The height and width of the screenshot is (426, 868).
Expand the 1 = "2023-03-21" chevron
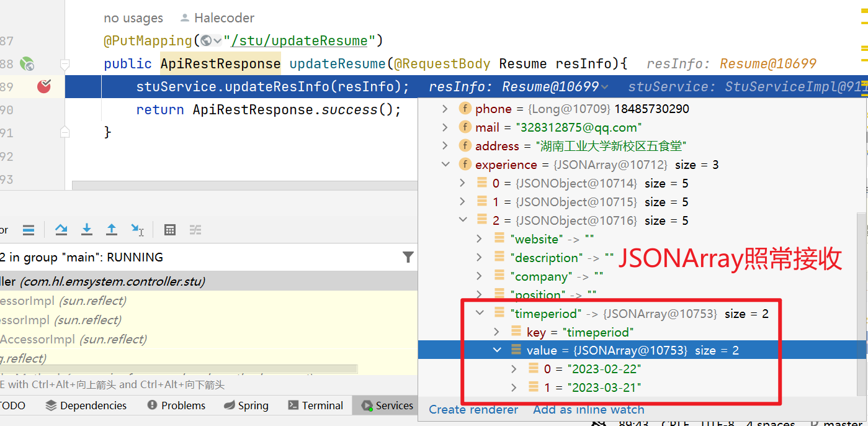tap(514, 387)
